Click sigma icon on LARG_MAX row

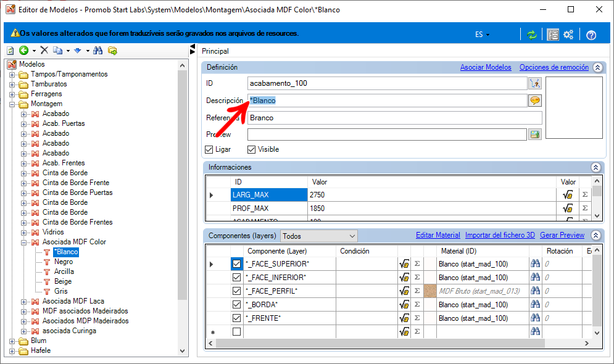[585, 194]
